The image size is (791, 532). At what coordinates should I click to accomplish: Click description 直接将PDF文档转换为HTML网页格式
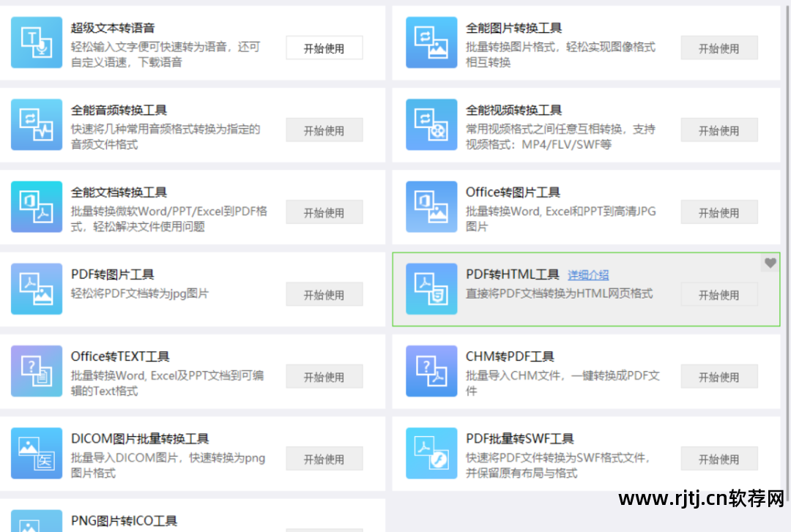[x=560, y=293]
